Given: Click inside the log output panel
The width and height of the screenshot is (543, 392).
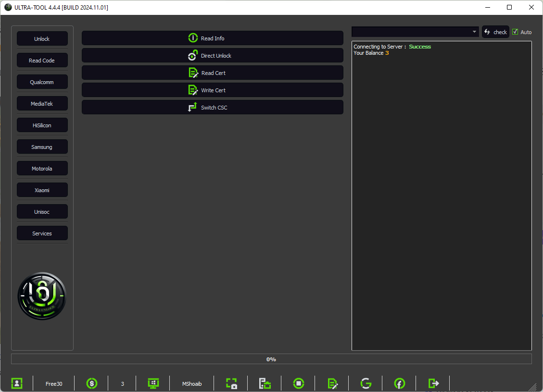Looking at the screenshot, I should [442, 196].
